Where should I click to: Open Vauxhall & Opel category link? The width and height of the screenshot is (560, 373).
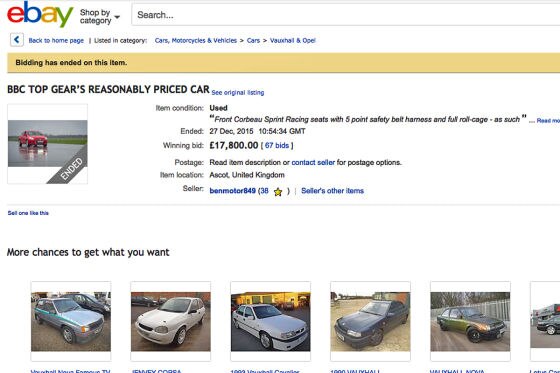[293, 40]
